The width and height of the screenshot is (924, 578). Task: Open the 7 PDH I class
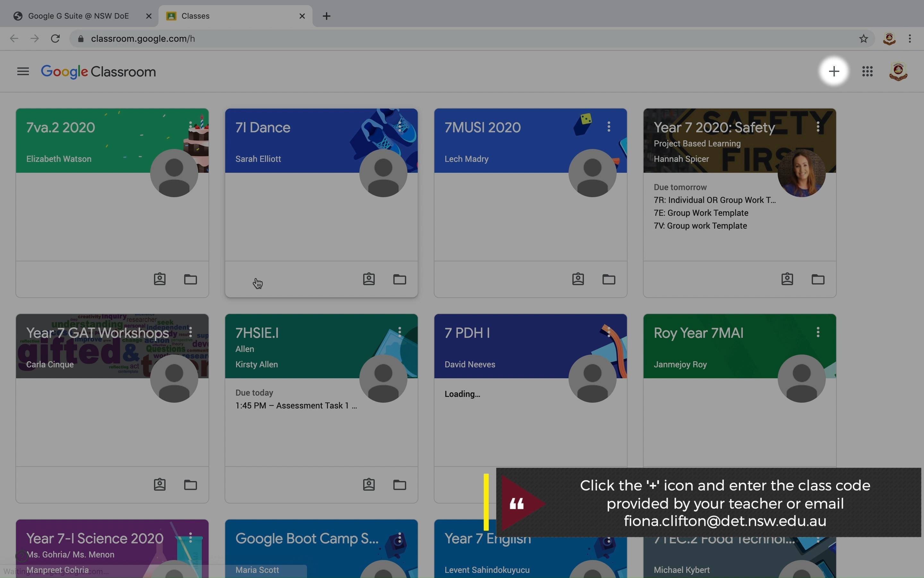(x=467, y=333)
